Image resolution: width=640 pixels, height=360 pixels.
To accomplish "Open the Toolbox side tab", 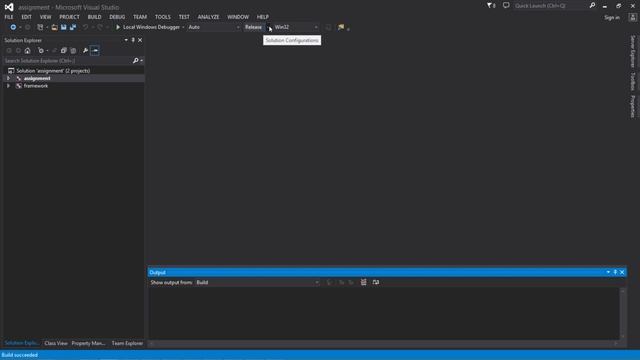I will click(633, 81).
